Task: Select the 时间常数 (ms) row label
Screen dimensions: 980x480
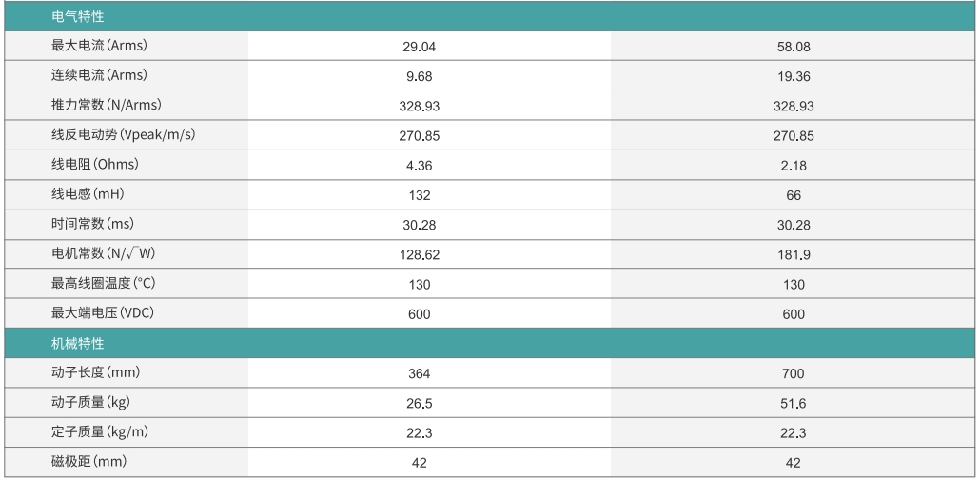Action: [x=91, y=224]
